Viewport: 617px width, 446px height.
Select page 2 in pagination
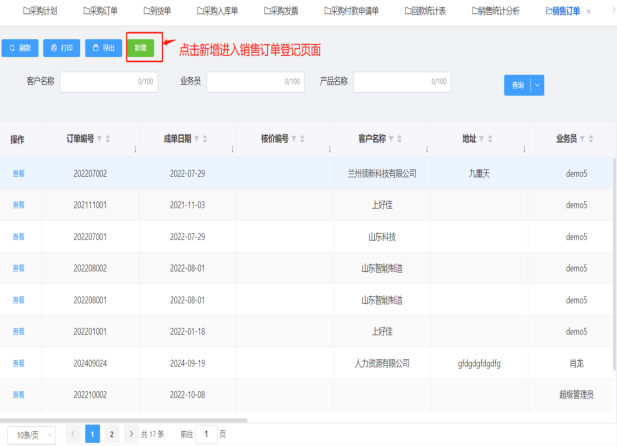[x=112, y=434]
